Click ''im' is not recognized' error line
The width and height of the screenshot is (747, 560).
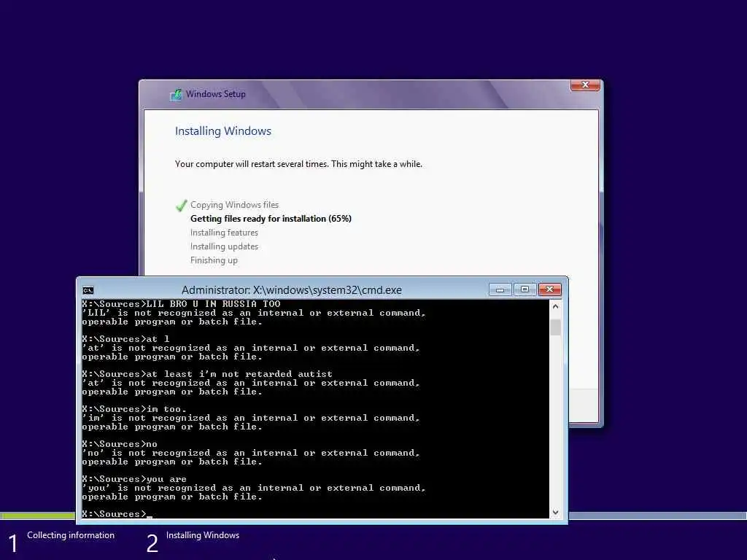pyautogui.click(x=251, y=418)
